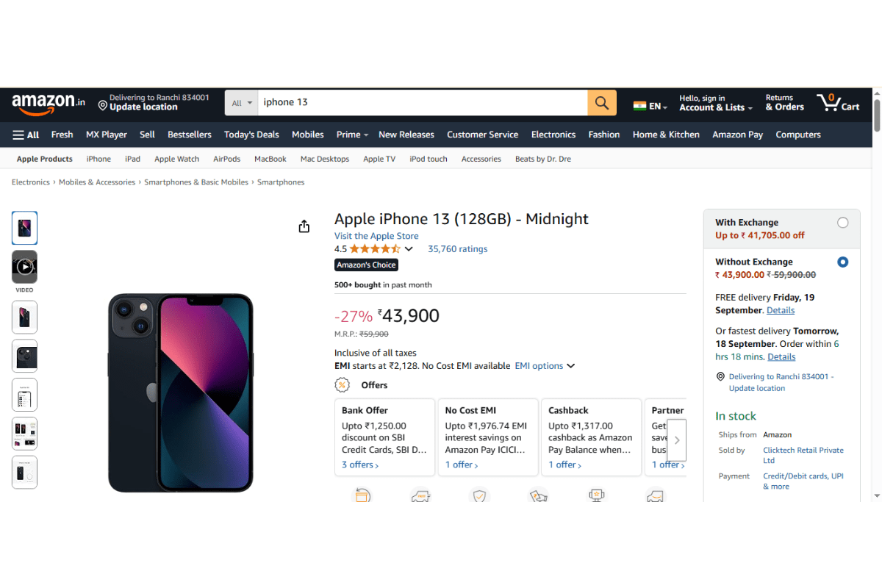The image size is (882, 588).
Task: Click the free delivery truck icon
Action: click(x=420, y=496)
